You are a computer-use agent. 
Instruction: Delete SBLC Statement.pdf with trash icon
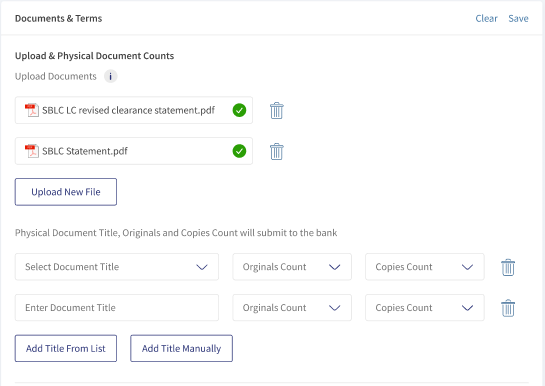(277, 151)
